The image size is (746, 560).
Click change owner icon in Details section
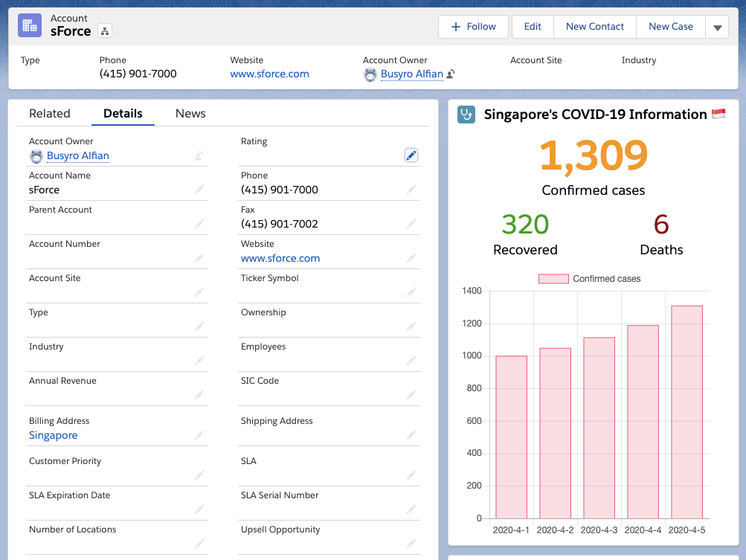click(x=199, y=155)
